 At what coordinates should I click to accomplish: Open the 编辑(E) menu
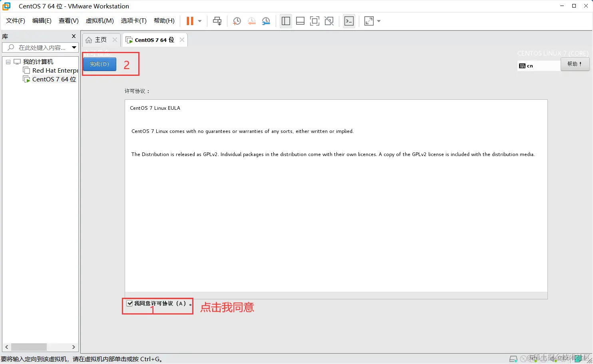42,21
